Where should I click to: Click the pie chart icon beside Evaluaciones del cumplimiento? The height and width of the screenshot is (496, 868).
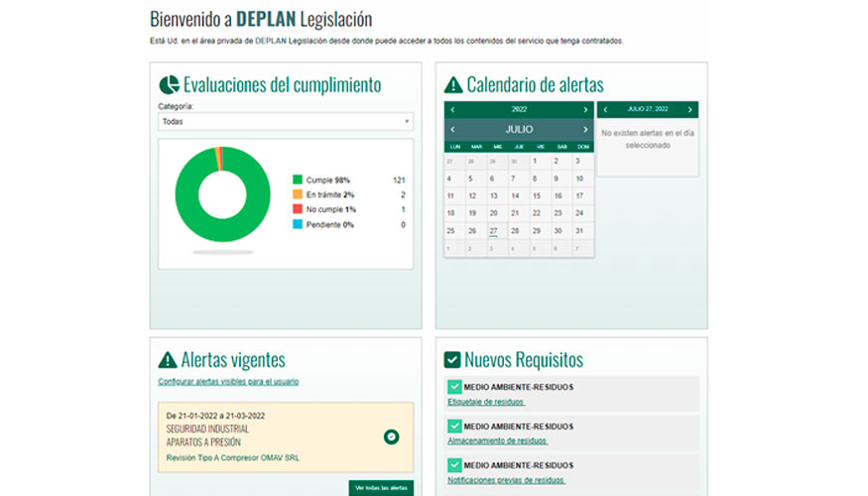[169, 84]
